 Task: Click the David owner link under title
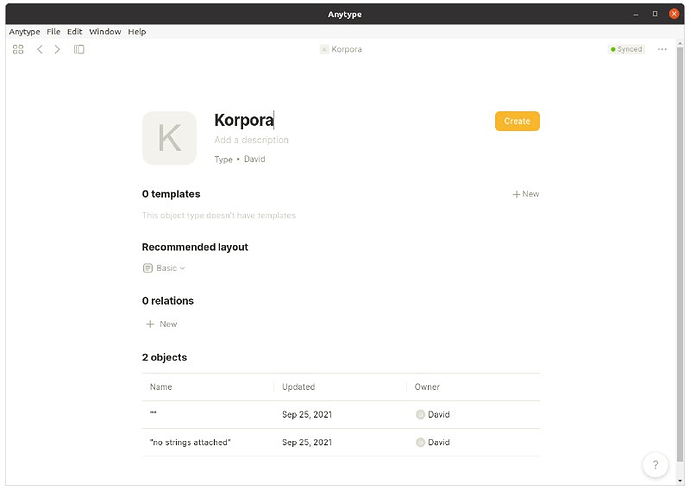tap(254, 159)
